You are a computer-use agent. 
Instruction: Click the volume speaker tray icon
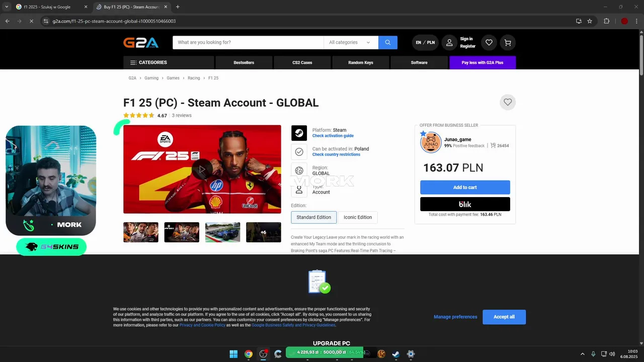pyautogui.click(x=612, y=354)
